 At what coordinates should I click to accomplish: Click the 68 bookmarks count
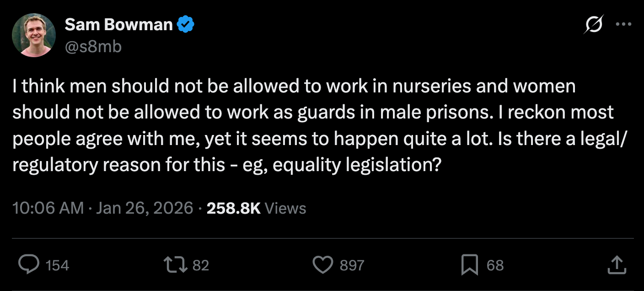coord(495,265)
